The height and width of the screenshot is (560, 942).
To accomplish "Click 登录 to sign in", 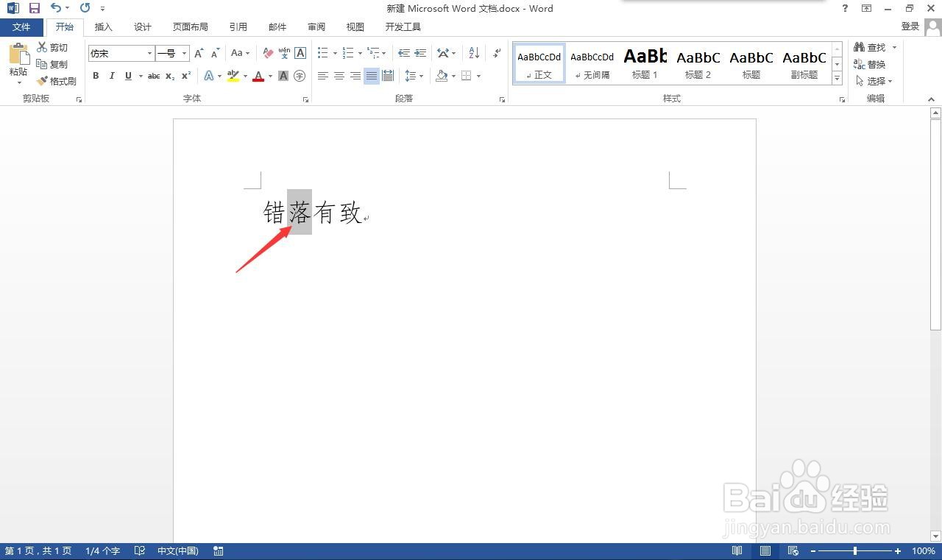I will pos(910,26).
